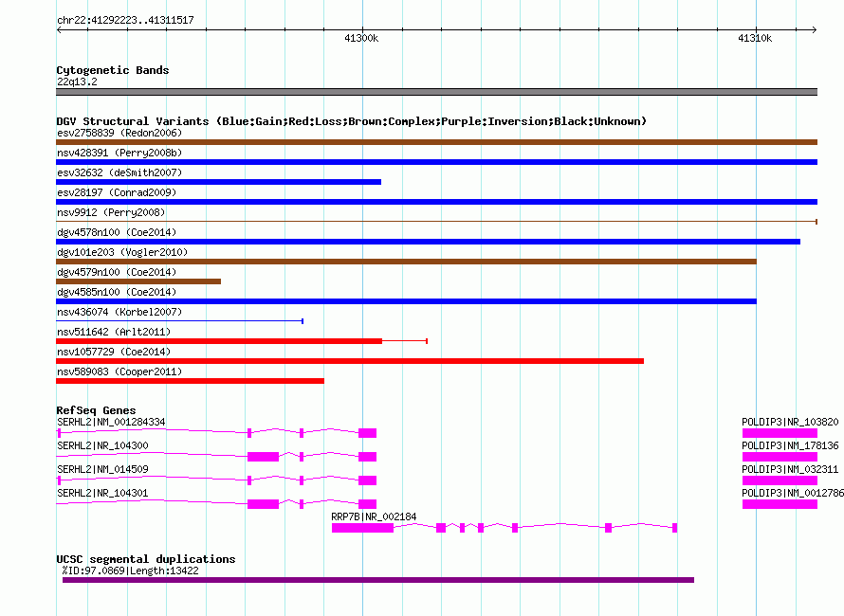This screenshot has width=844, height=616.
Task: Open the esv32632 (deSmith2007) variant label
Action: [119, 172]
